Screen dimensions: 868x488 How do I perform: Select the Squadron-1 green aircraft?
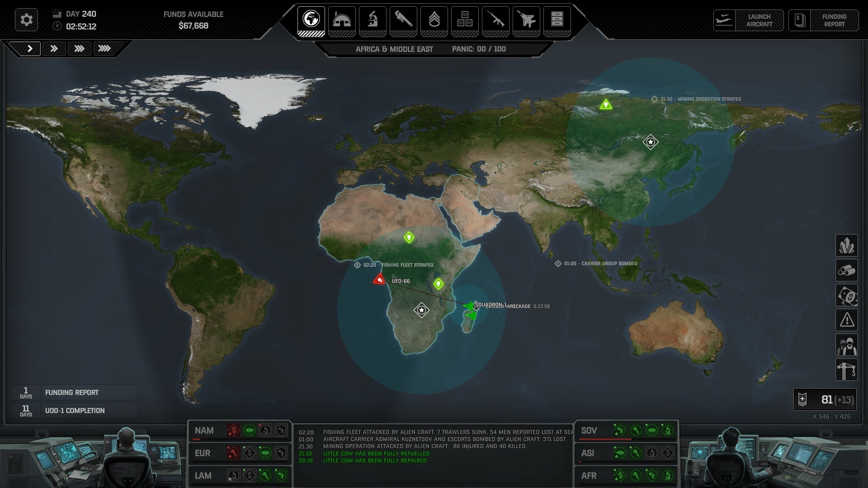470,306
